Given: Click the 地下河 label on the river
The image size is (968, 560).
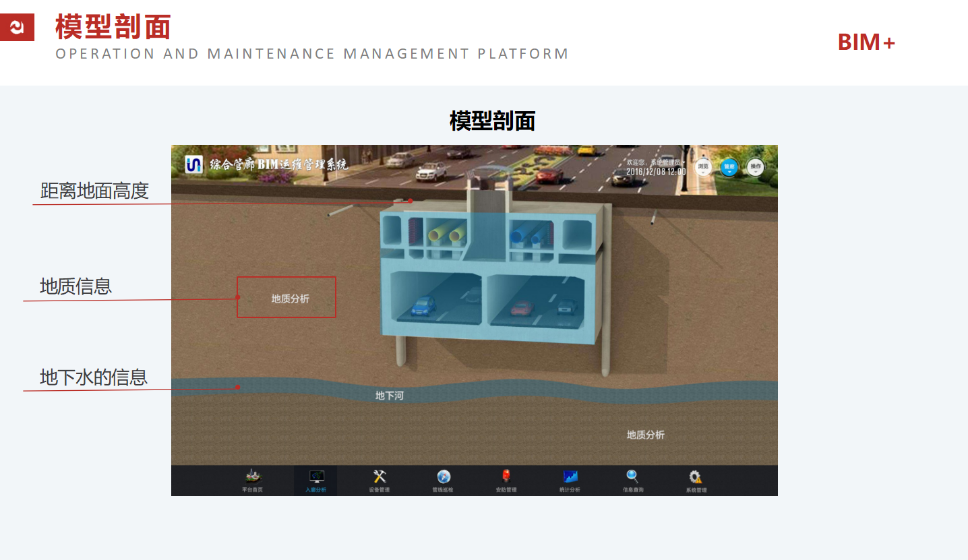Looking at the screenshot, I should coord(389,396).
